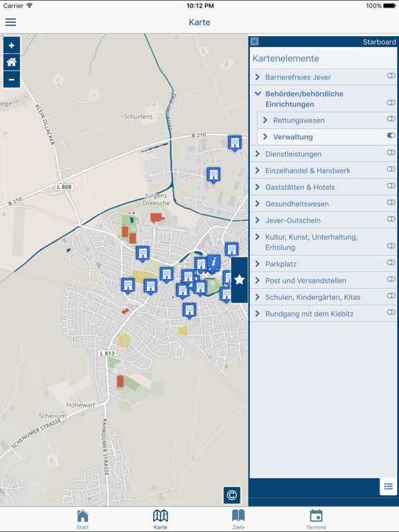
Task: Open the copyright info button
Action: [x=232, y=495]
